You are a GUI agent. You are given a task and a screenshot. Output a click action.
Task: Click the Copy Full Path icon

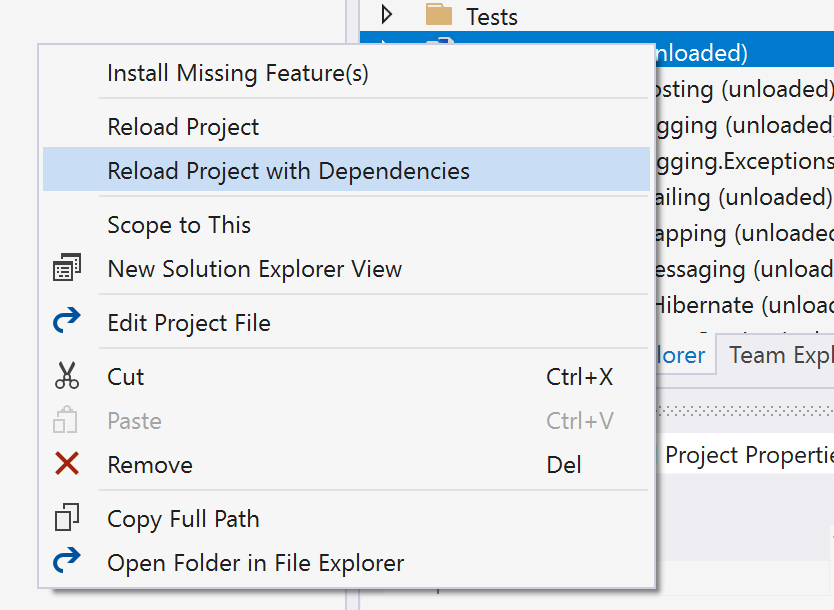pos(67,519)
